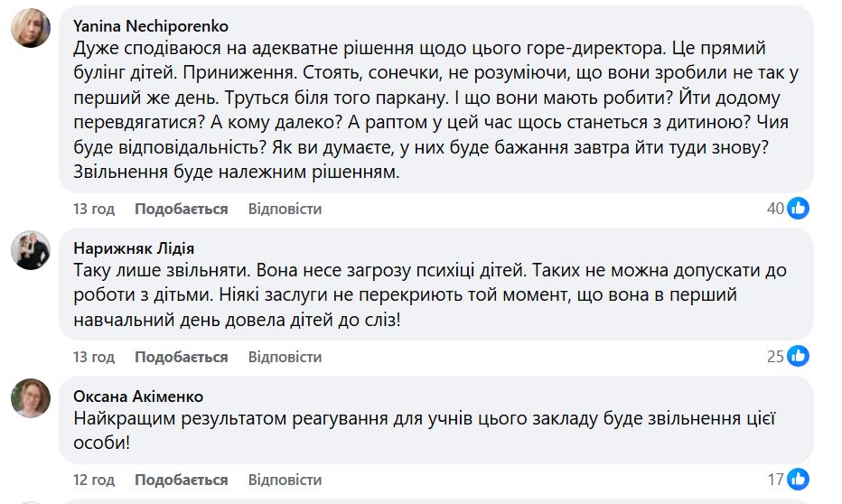Reply to Нарижняк Лідія's comment via Відповісти
842x504 pixels.
[x=285, y=357]
